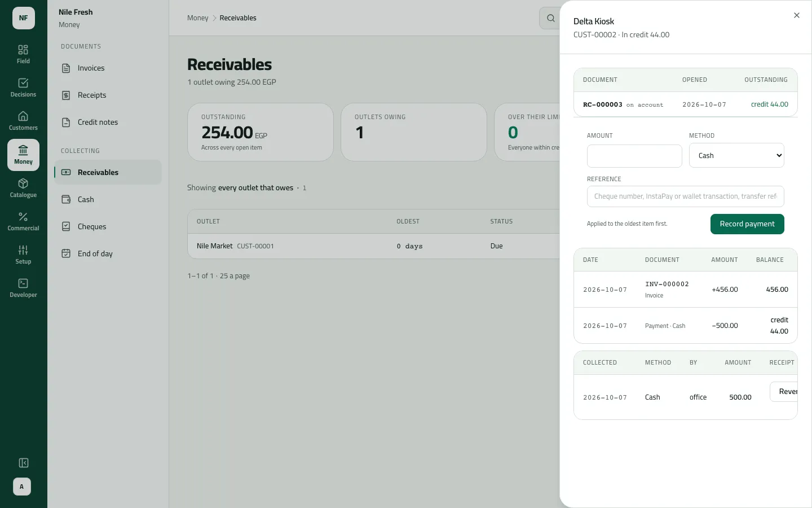This screenshot has height=508, width=812.
Task: Click the Status column header
Action: (502, 221)
